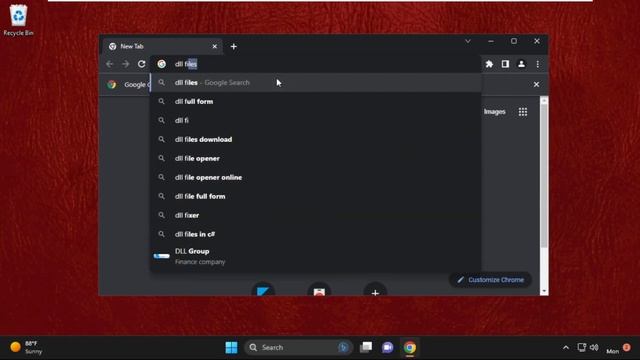The width and height of the screenshot is (640, 360).
Task: Open the Chrome three-dot menu
Action: click(538, 64)
